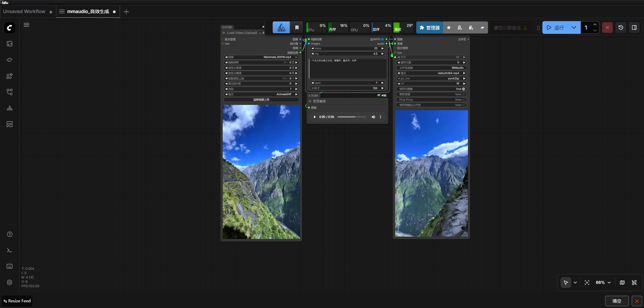Click fit view icon near zoom percentage
This screenshot has width=644, height=308.
click(587, 283)
